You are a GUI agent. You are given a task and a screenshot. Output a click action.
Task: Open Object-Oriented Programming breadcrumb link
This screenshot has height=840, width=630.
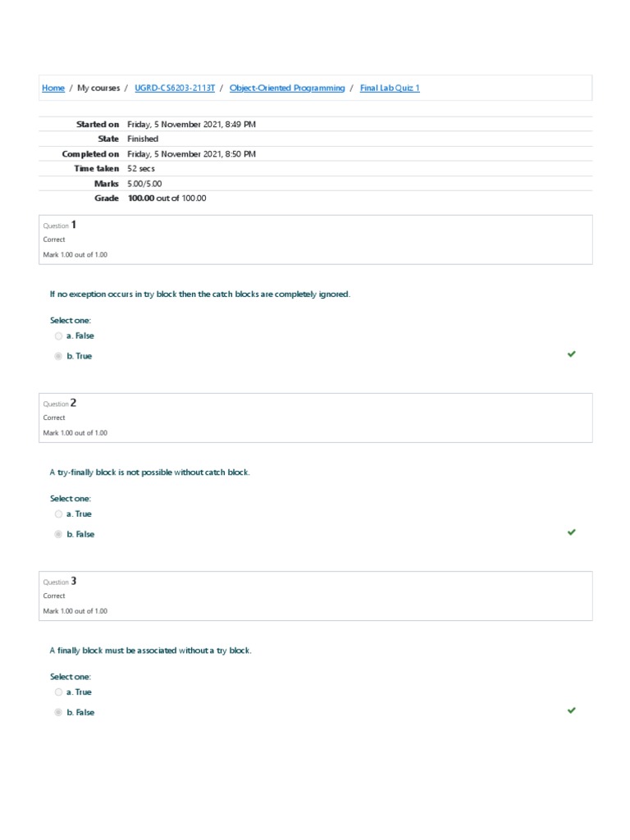(287, 88)
